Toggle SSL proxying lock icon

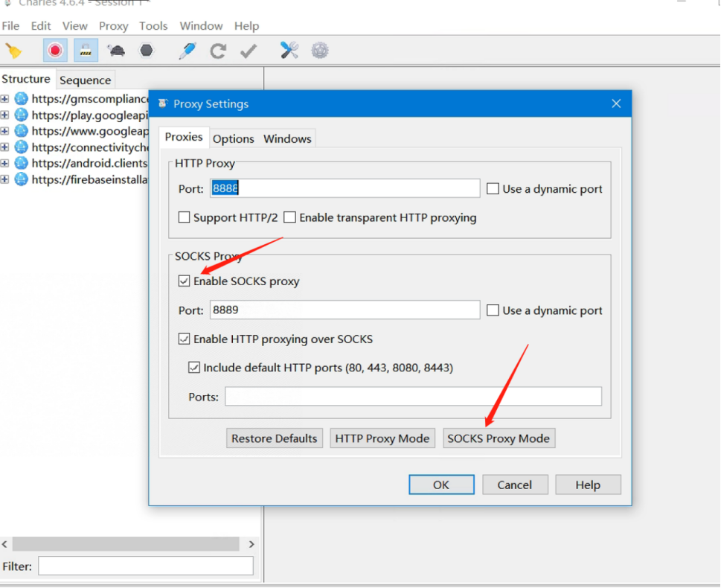tap(86, 50)
